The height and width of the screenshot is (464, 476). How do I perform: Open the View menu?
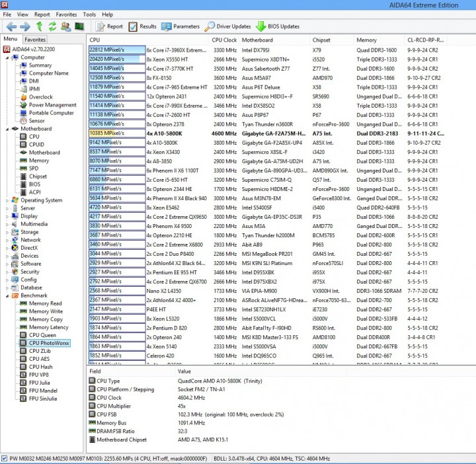click(22, 15)
